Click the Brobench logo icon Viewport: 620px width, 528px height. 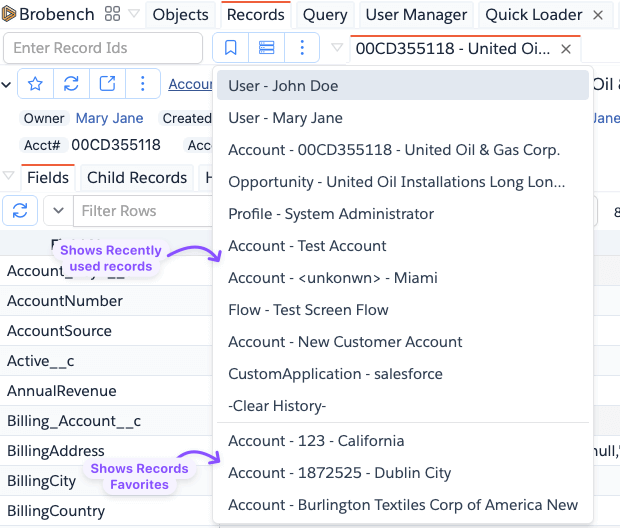click(8, 14)
